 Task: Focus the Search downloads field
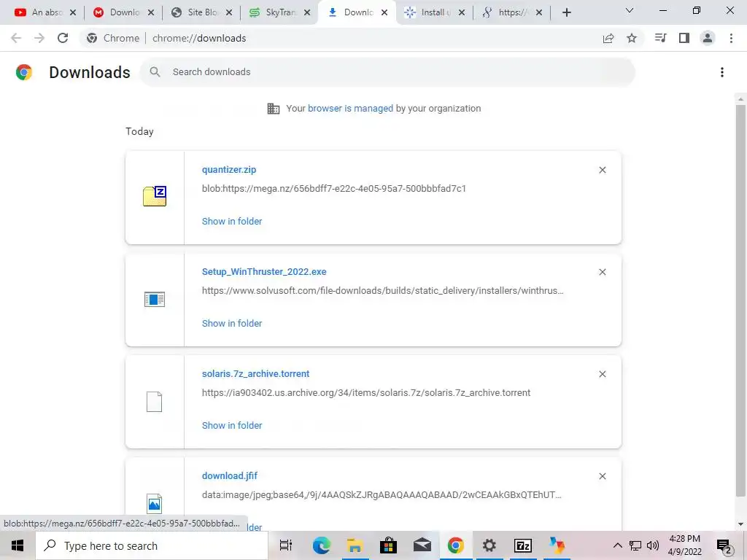[388, 72]
